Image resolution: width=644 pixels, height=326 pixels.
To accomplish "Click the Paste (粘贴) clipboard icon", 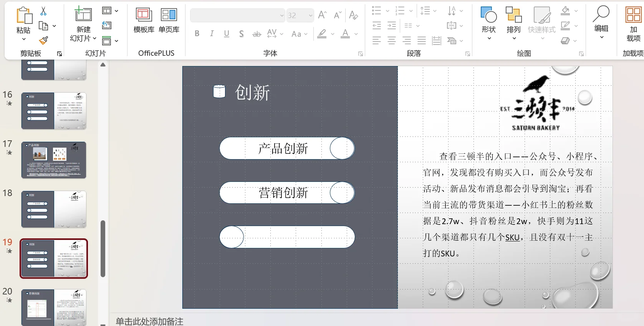I will pyautogui.click(x=24, y=16).
